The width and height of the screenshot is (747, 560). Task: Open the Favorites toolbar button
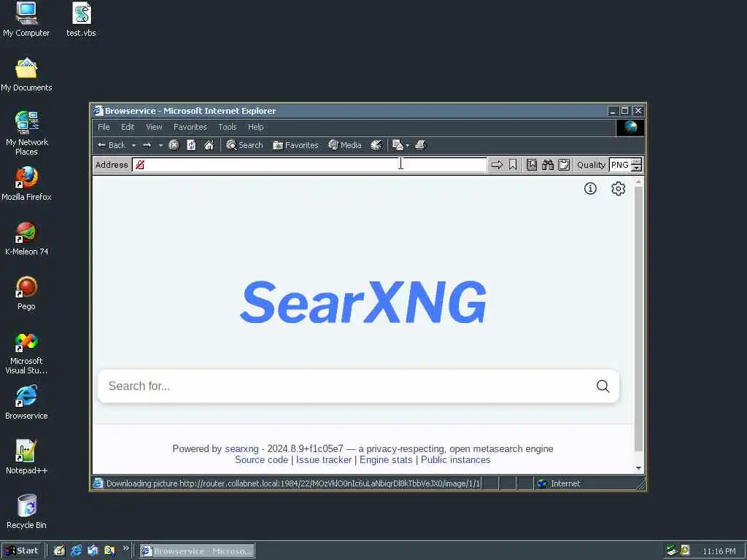295,145
